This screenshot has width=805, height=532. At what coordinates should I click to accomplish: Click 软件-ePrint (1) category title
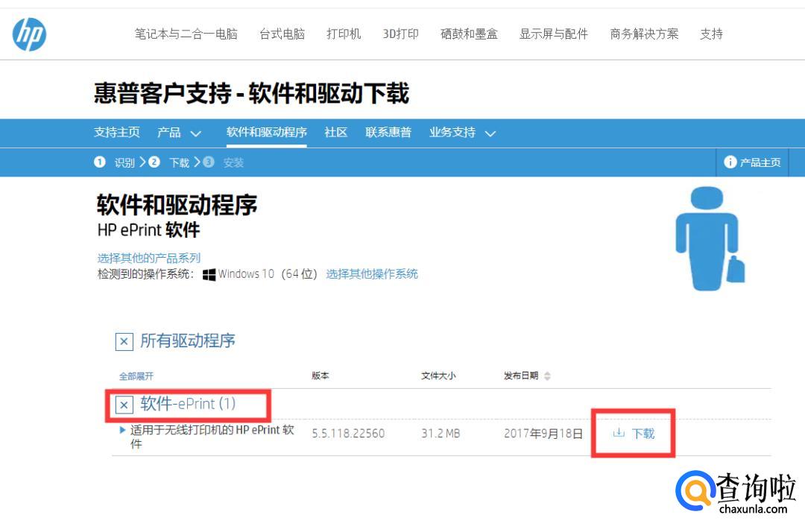click(x=188, y=404)
